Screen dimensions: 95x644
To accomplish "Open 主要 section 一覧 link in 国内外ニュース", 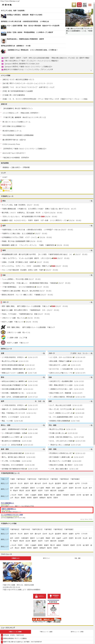I will point(43,353).
